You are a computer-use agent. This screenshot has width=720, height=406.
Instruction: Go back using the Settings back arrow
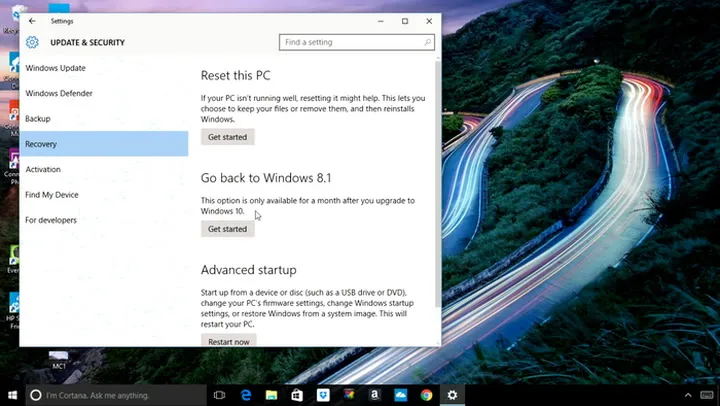coord(32,21)
